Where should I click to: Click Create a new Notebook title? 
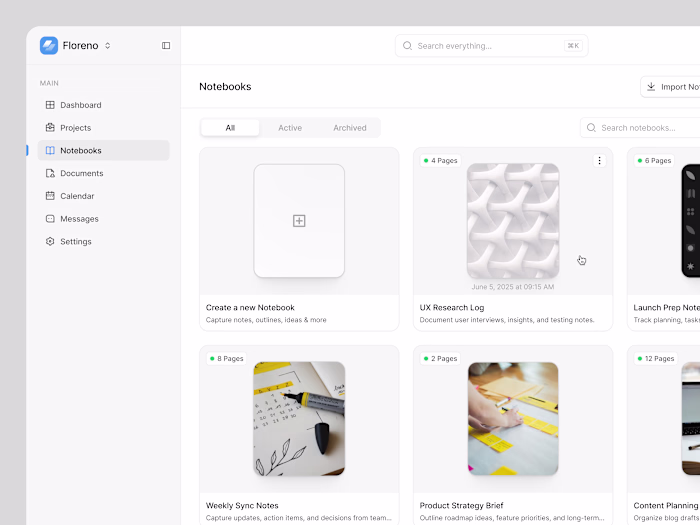coord(250,308)
